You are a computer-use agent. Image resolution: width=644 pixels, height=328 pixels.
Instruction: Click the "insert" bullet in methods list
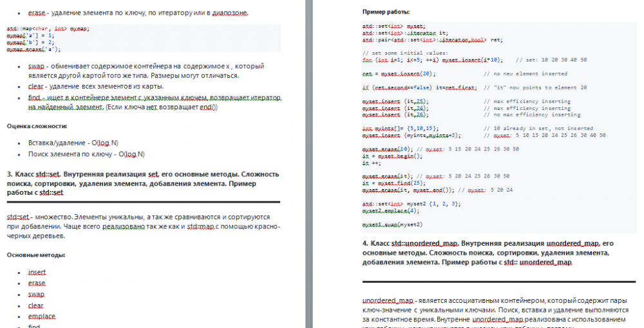37,272
